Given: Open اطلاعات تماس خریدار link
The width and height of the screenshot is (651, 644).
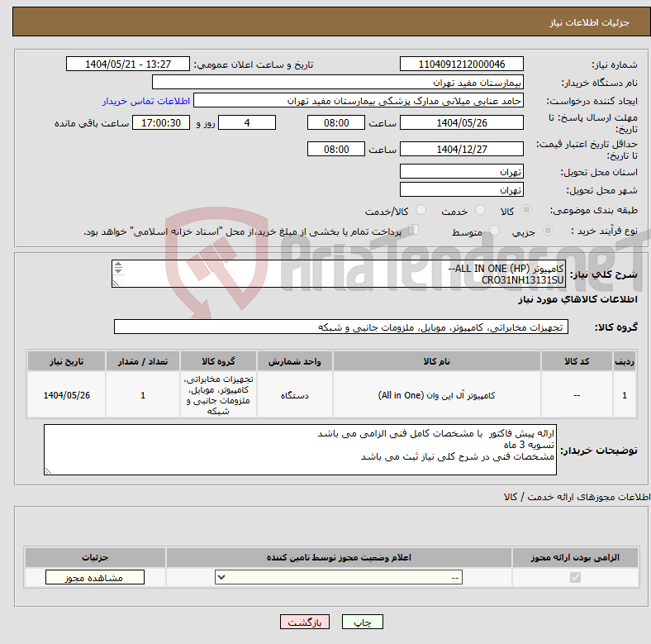Looking at the screenshot, I should 146,101.
